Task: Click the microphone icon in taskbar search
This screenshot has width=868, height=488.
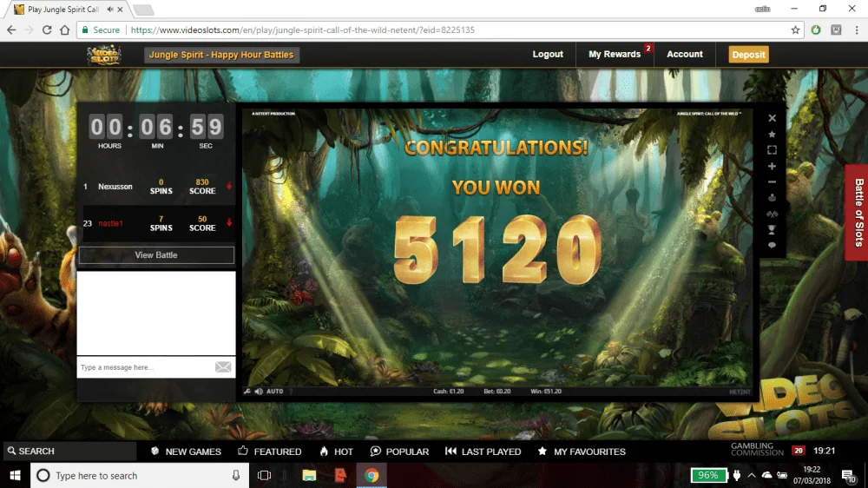Action: pyautogui.click(x=236, y=475)
